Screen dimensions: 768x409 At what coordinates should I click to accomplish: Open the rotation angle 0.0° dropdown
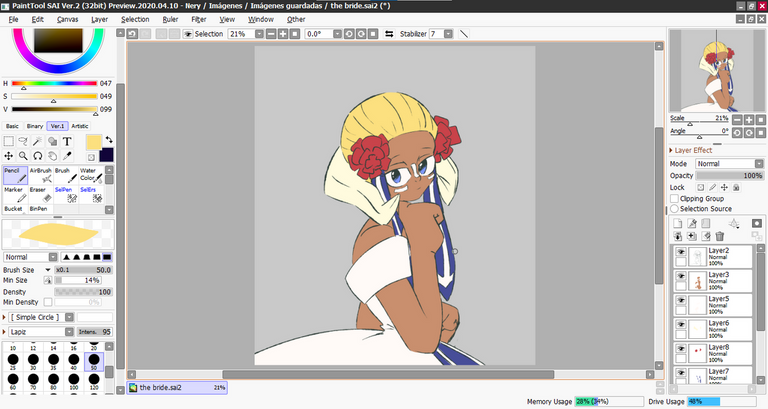click(337, 34)
